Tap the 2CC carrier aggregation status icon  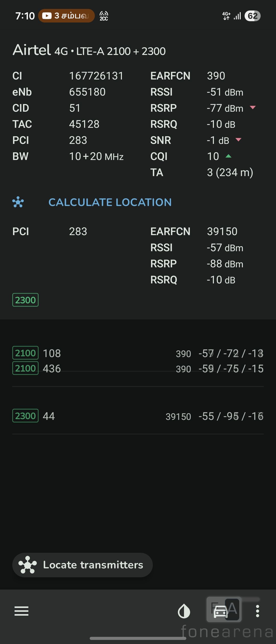[x=104, y=16]
